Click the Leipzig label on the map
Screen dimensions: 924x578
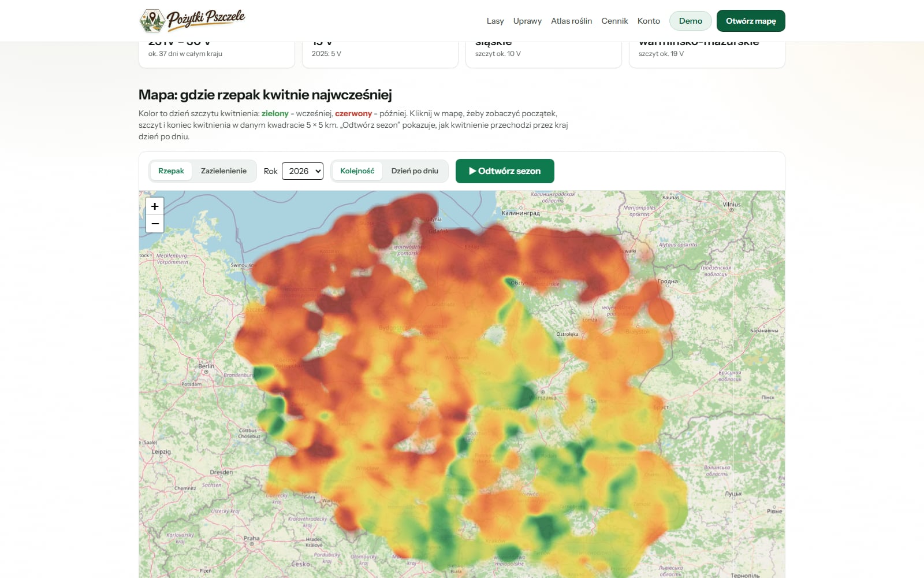[161, 452]
